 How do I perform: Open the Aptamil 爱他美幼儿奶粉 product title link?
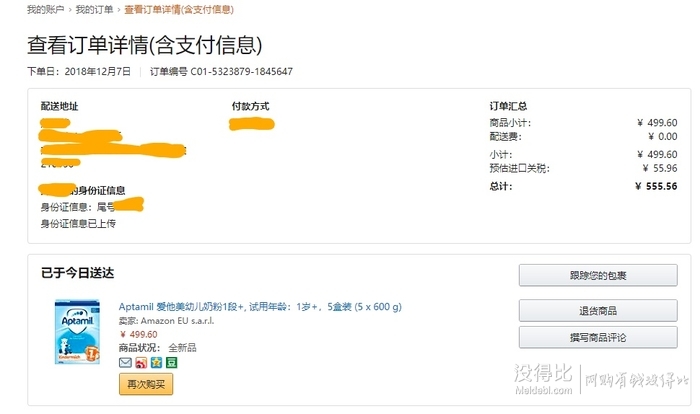(260, 307)
